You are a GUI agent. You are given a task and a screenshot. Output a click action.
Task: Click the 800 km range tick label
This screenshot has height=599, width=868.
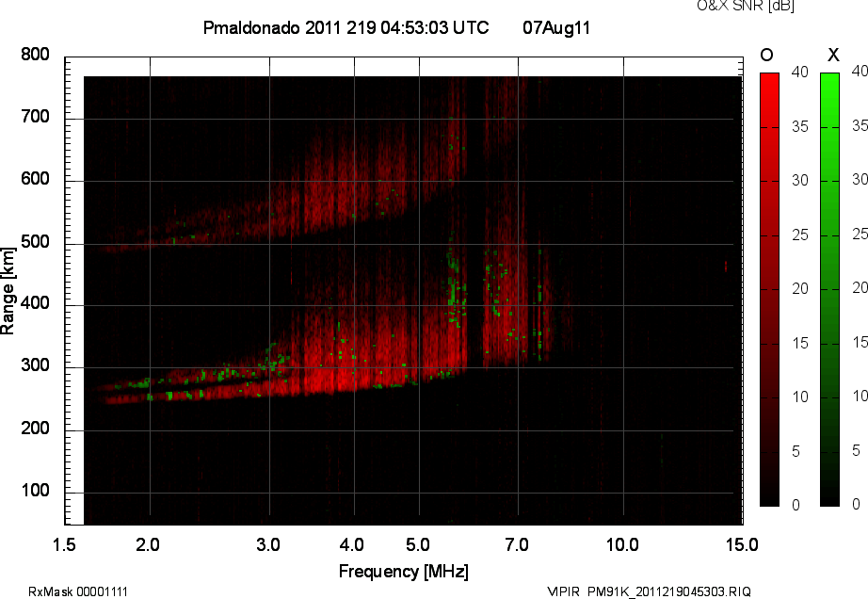[35, 55]
